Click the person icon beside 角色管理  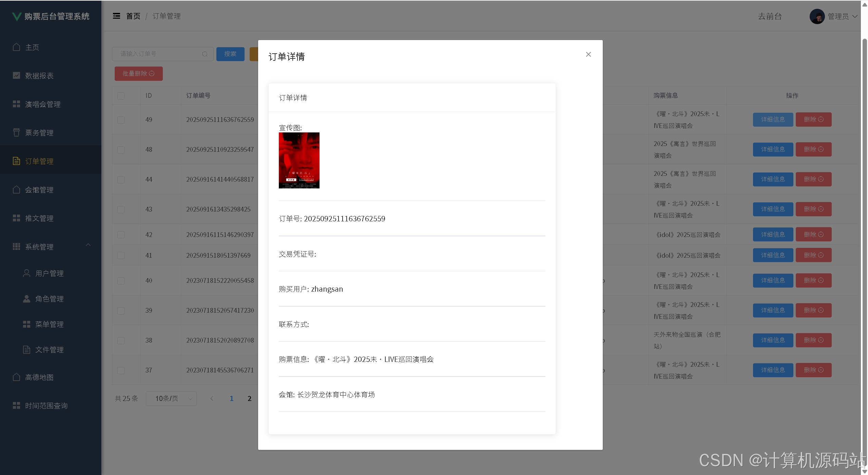pyautogui.click(x=26, y=298)
